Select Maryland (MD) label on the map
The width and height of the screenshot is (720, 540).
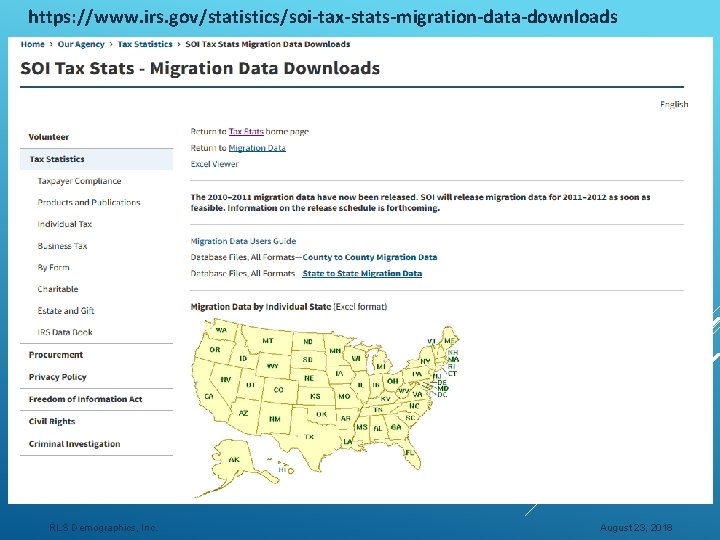point(443,388)
